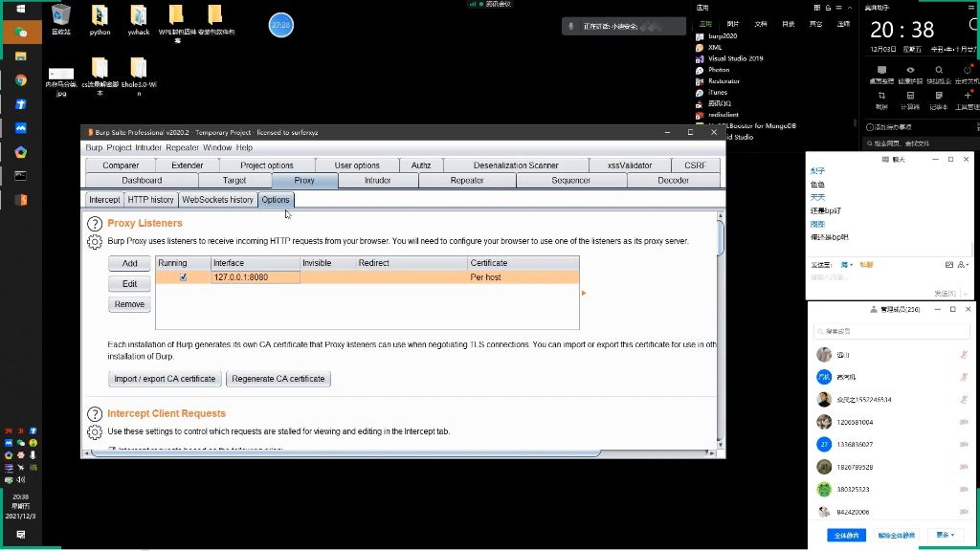Open the send-button dropdown arrow in chat
Screen dimensions: 980x551
pos(967,293)
